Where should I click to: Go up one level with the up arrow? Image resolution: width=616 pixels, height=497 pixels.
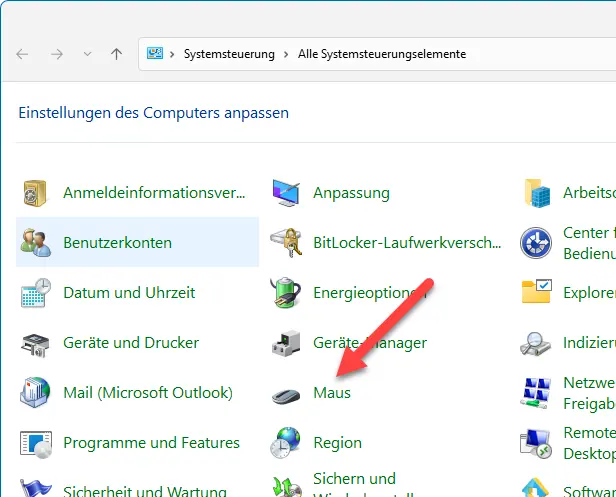[116, 54]
